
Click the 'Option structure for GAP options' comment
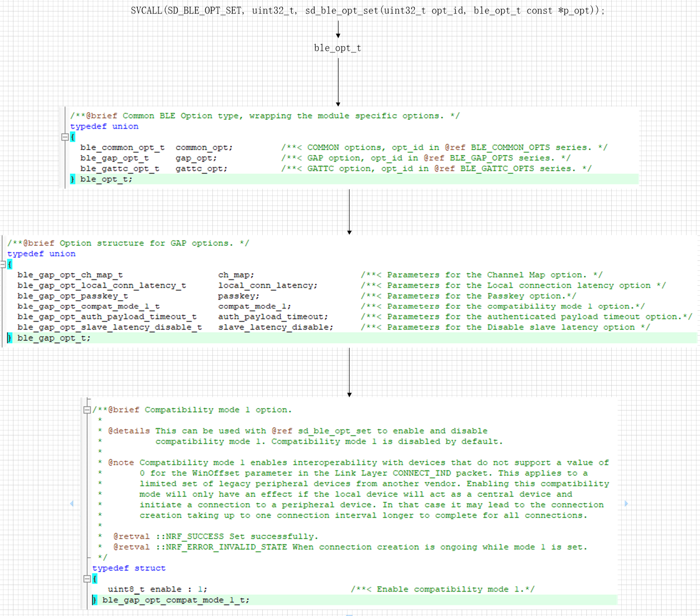click(x=128, y=243)
